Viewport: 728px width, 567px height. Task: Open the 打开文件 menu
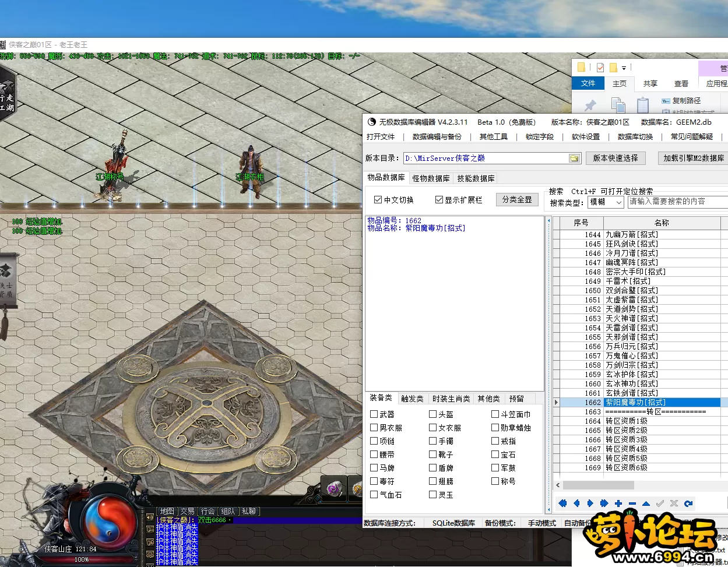(x=381, y=136)
